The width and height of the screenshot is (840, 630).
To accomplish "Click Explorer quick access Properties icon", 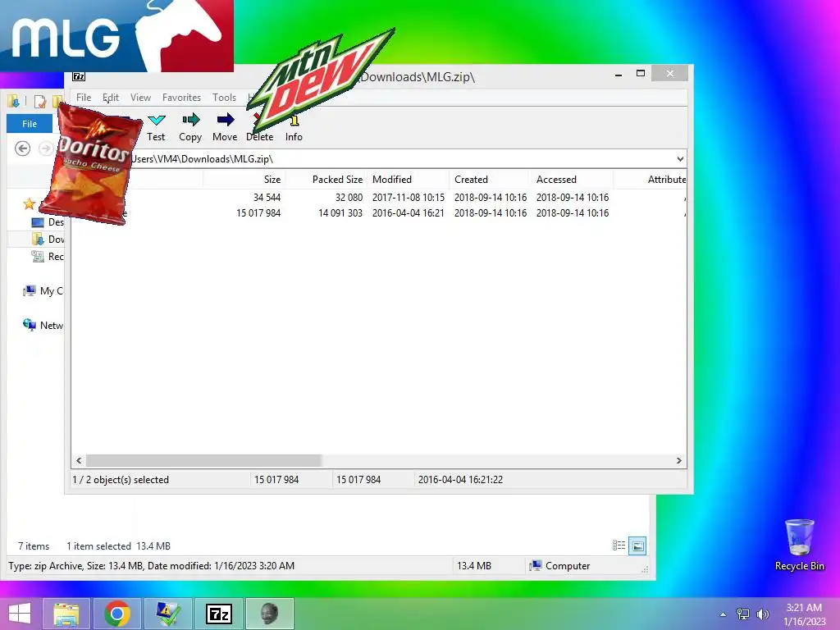I will click(39, 101).
